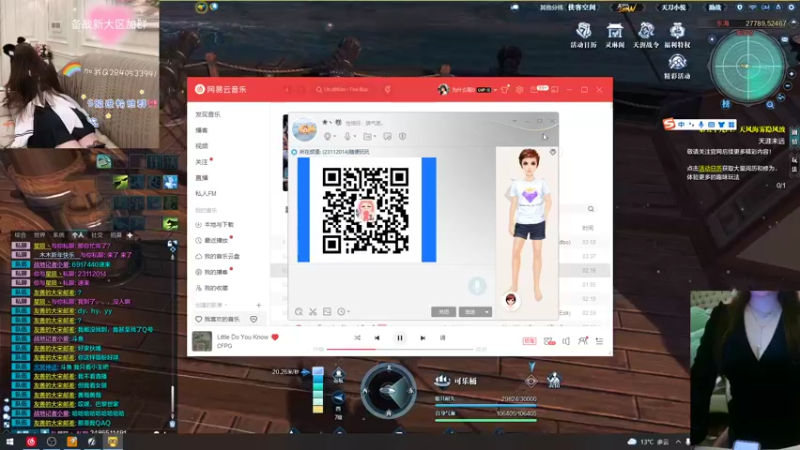Click the 关闭 button in QQ chat
The width and height of the screenshot is (800, 450).
[443, 312]
